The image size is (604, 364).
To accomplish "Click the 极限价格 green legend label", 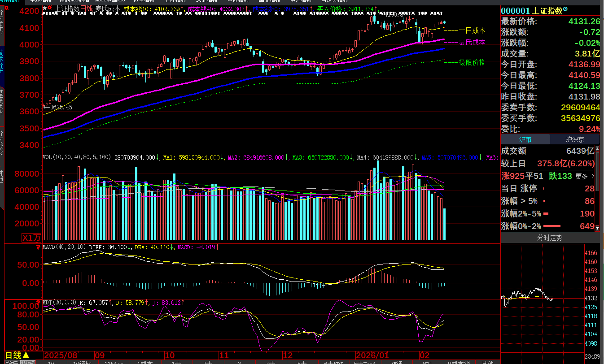I will click(472, 63).
